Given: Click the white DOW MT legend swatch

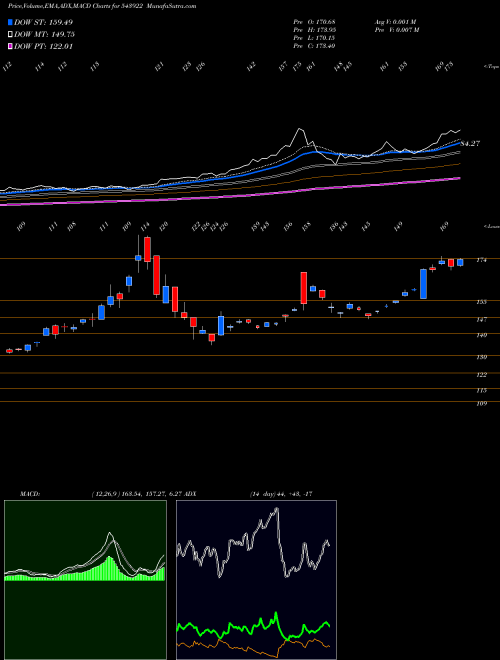Looking at the screenshot, I should click(11, 35).
